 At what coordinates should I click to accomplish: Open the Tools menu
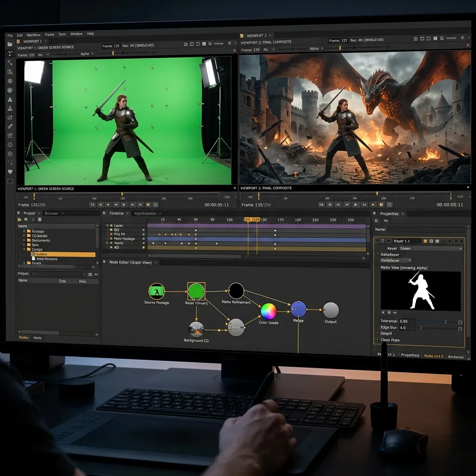point(62,34)
